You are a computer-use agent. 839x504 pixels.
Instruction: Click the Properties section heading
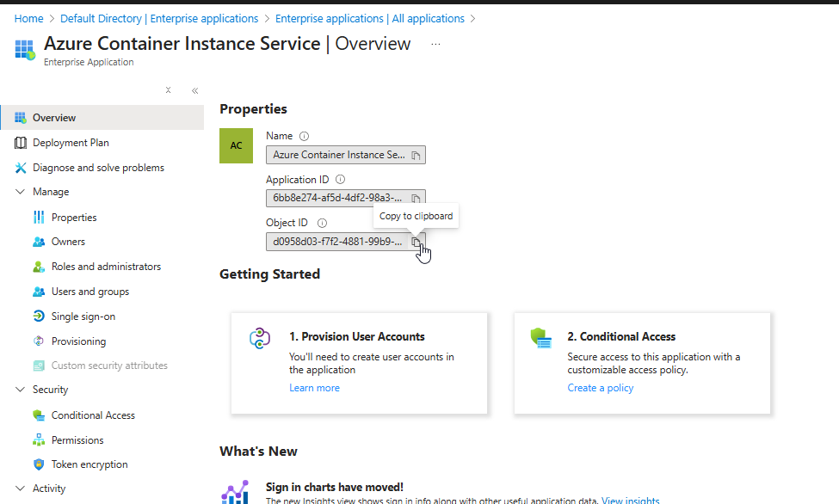pos(253,109)
